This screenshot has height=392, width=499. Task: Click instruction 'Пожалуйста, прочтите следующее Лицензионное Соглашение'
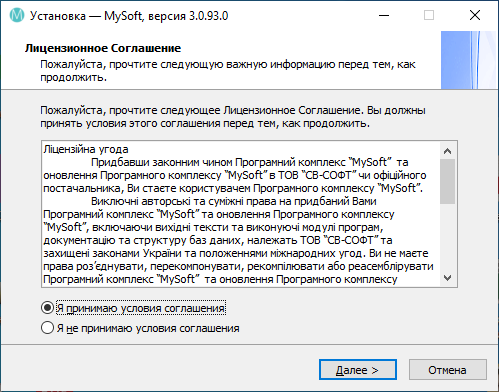click(200, 110)
